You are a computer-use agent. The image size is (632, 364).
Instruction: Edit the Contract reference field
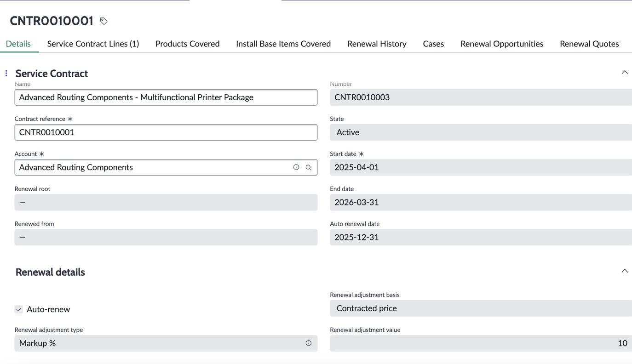[166, 132]
